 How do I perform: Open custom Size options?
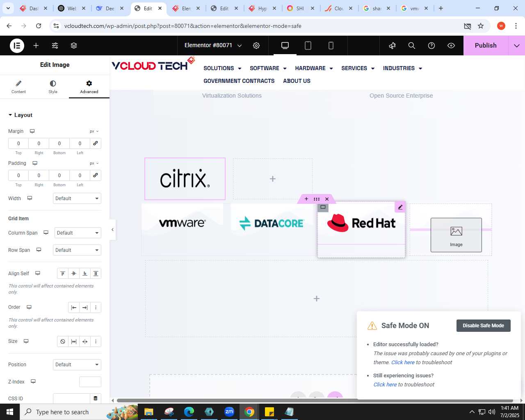[x=96, y=341]
